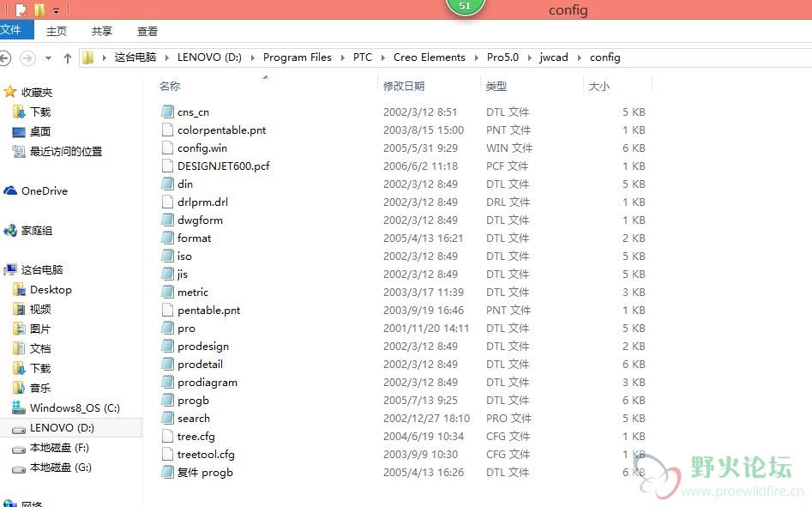Select the treetool.cfg file name
The image size is (812, 507).
206,455
